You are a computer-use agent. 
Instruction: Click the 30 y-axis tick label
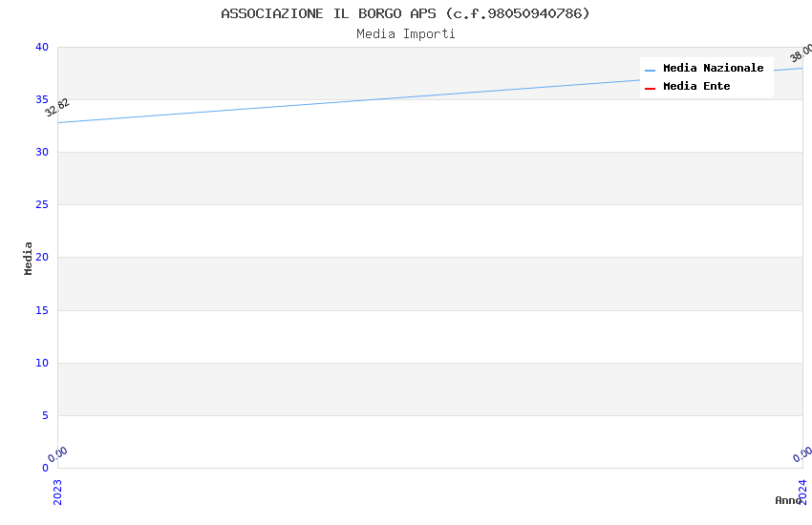(42, 152)
